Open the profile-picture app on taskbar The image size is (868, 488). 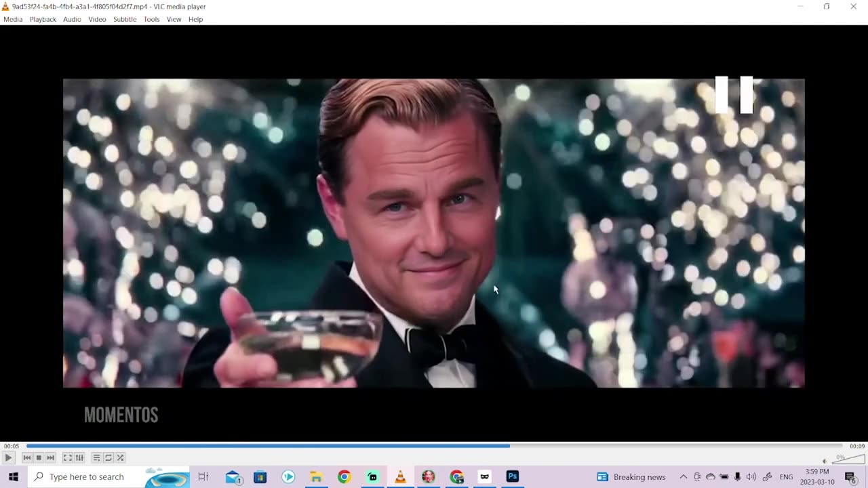[428, 476]
